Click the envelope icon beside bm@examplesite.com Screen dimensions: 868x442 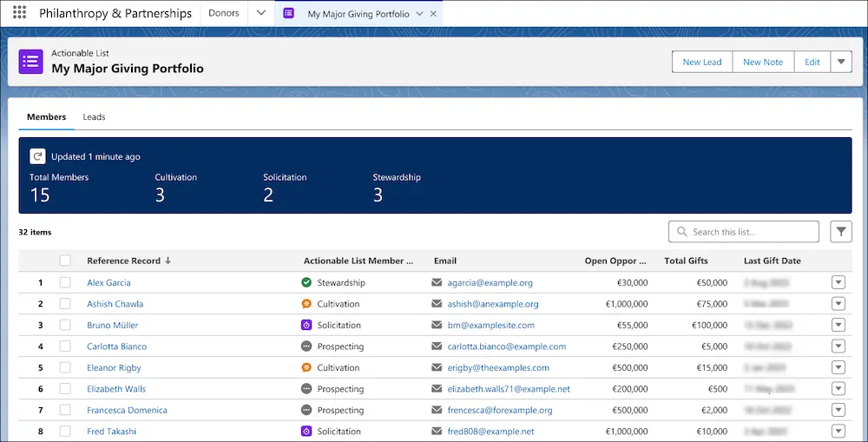(x=437, y=325)
